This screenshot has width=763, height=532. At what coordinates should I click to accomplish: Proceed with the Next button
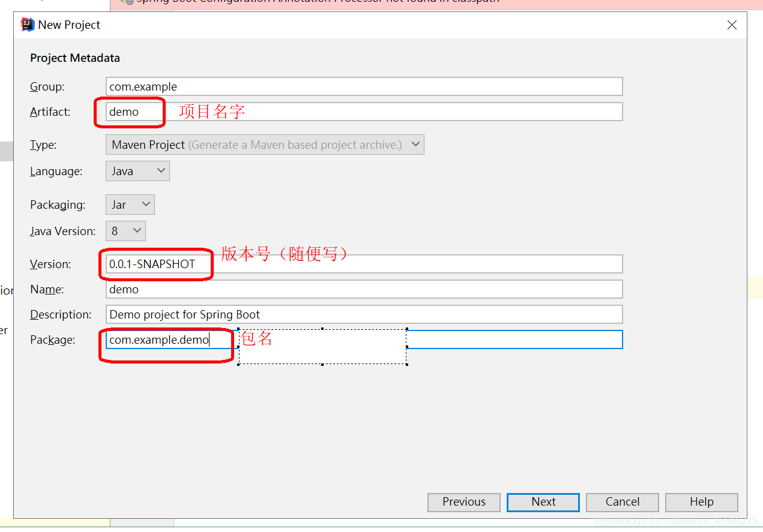point(543,502)
